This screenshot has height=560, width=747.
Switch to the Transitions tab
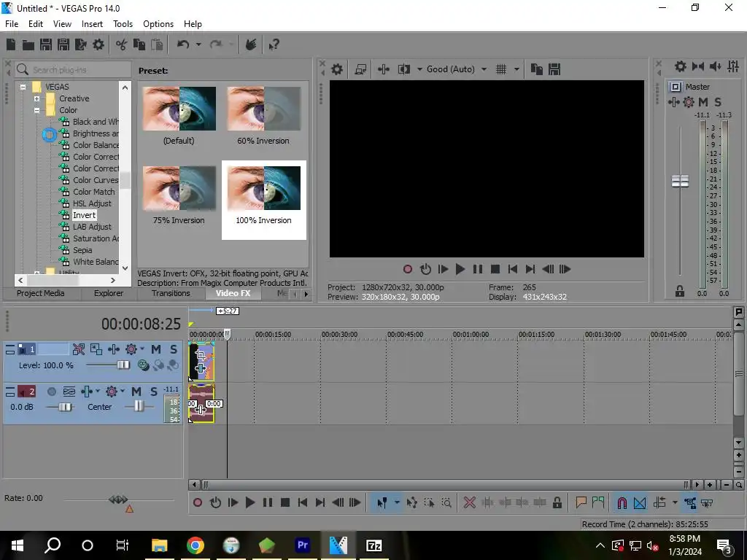point(171,293)
